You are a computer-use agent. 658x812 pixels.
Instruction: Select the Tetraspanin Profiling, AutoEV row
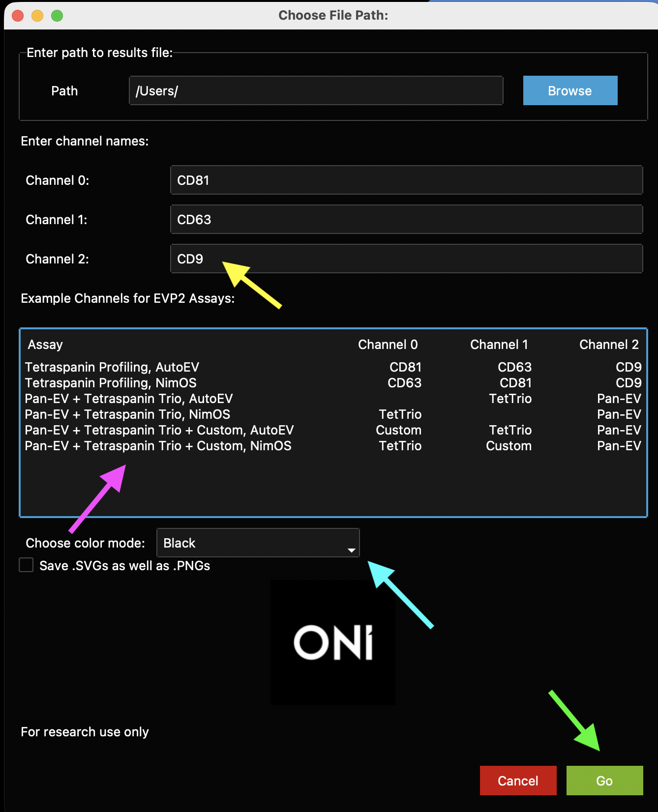(112, 367)
